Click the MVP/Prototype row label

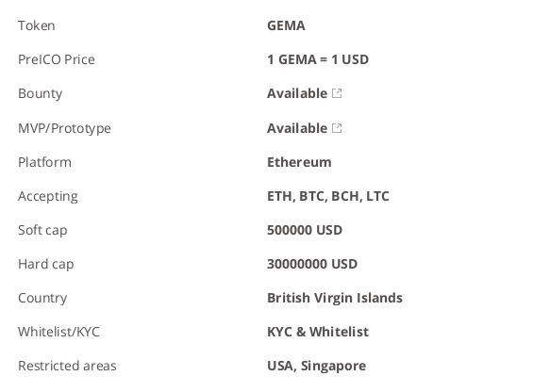tap(64, 128)
